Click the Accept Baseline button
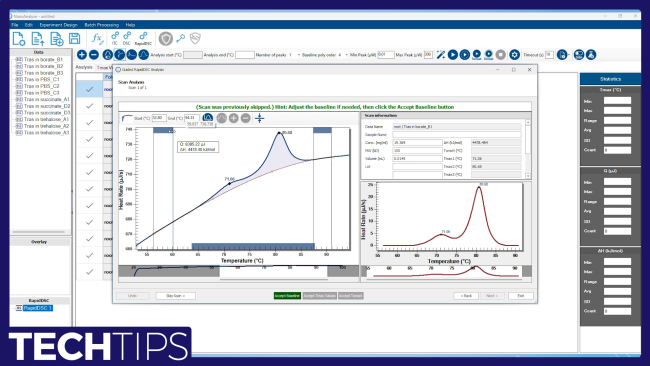 pyautogui.click(x=287, y=296)
